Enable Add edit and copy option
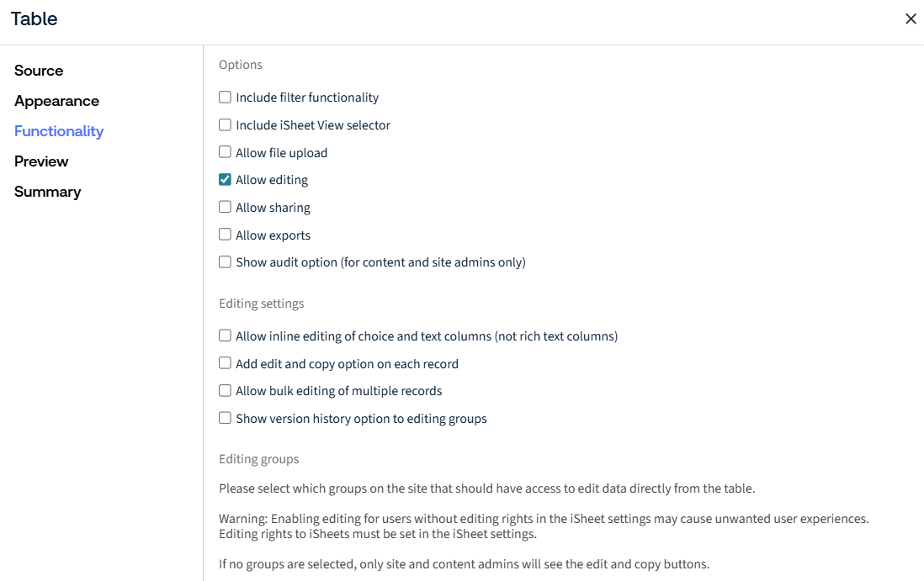 (225, 363)
